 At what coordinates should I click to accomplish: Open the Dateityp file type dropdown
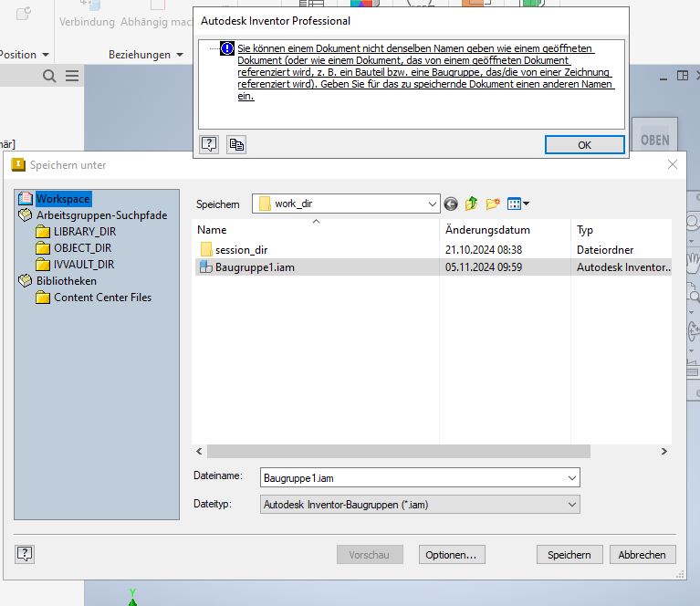pos(420,505)
